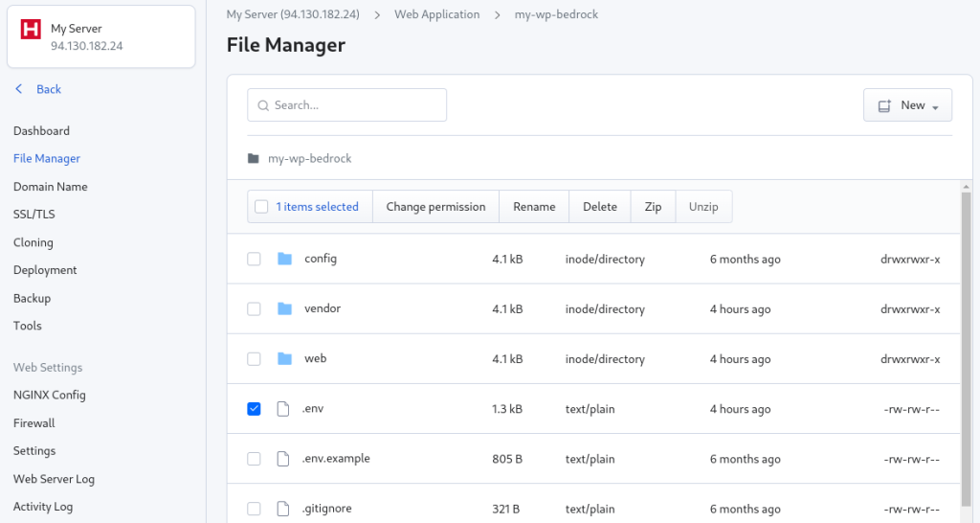Go back using the Back chevron
The height and width of the screenshot is (523, 980).
point(19,89)
